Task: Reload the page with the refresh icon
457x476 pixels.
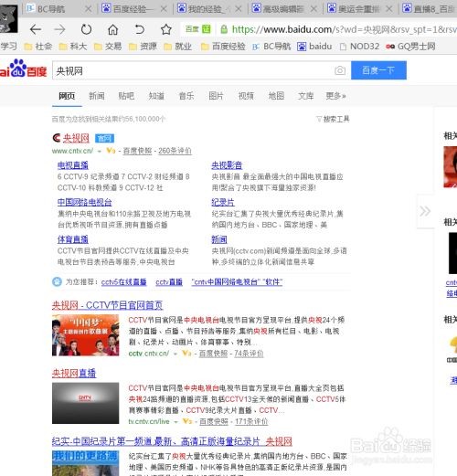Action: 86,29
